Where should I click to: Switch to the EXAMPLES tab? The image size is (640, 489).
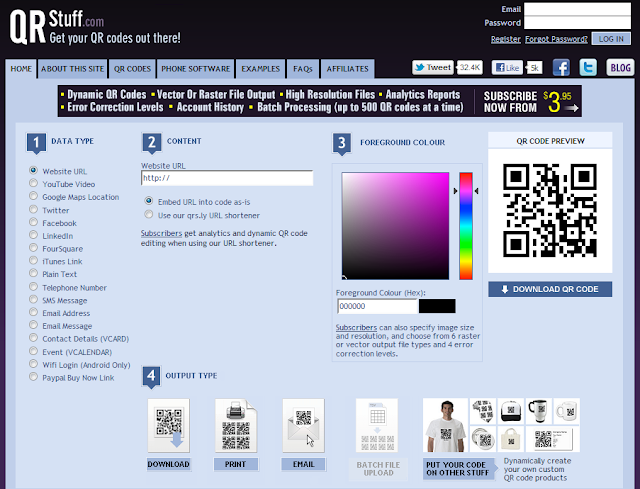click(260, 69)
